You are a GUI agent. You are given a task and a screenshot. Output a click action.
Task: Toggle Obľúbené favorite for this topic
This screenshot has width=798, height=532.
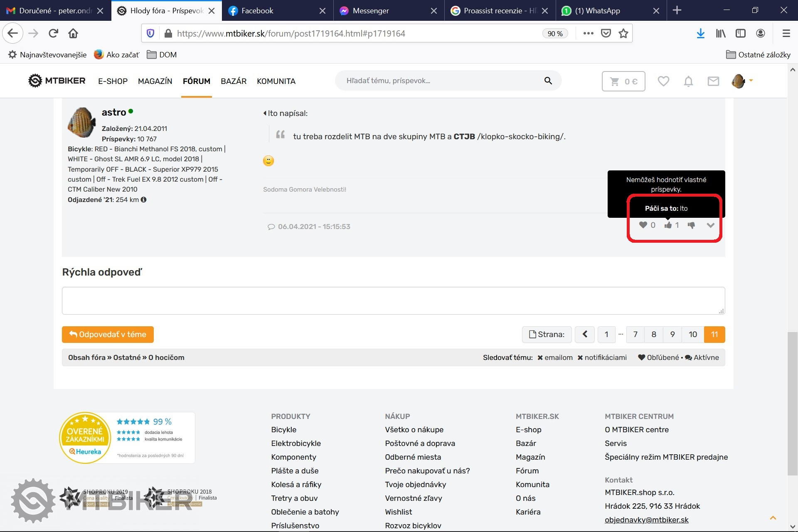pos(658,357)
